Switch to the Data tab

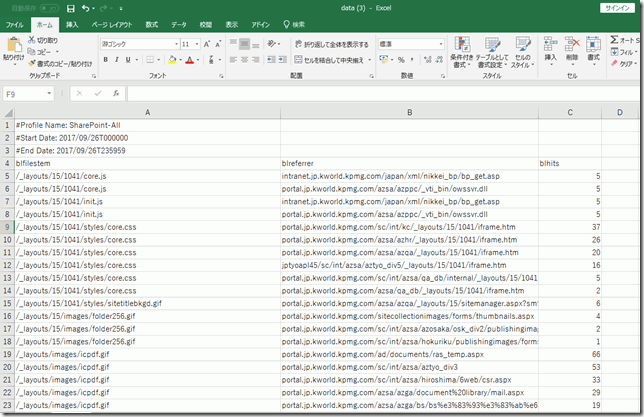[179, 25]
